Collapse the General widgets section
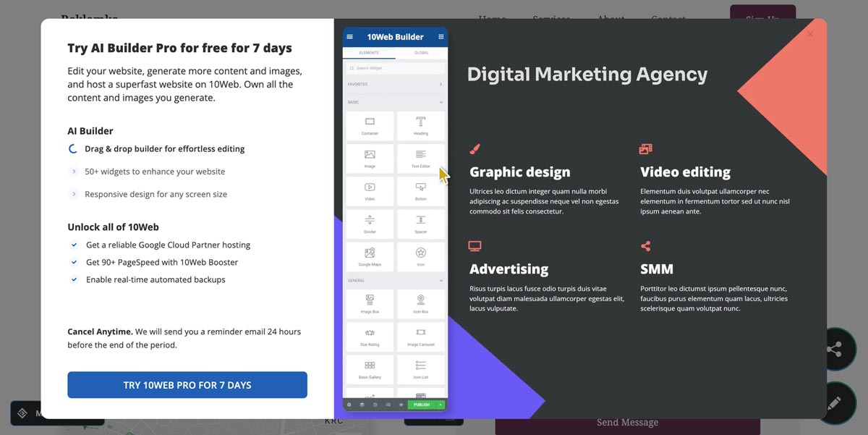Viewport: 868px width, 435px height. 441,281
